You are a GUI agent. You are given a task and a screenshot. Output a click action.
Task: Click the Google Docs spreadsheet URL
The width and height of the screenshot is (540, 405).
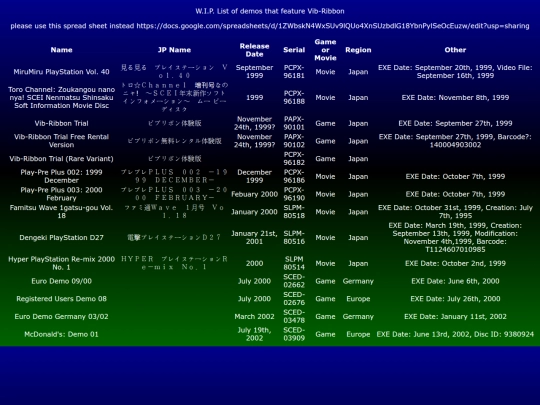333,26
